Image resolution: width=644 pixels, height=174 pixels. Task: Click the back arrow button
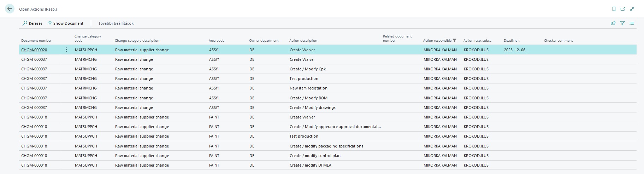click(x=10, y=9)
